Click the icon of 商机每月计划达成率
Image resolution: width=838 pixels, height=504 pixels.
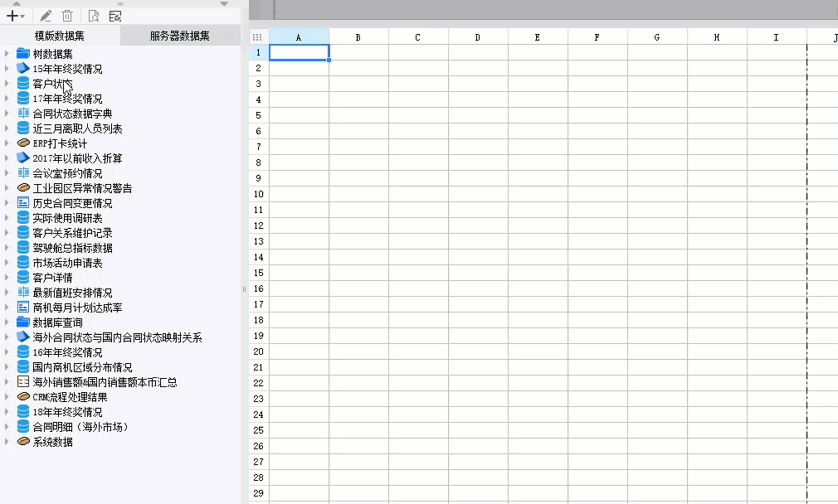[23, 307]
